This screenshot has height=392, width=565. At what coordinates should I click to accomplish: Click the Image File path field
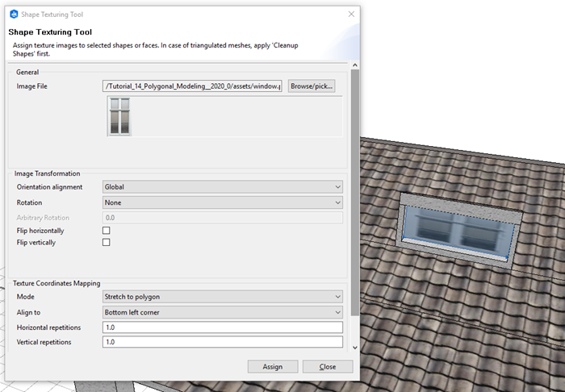point(193,86)
